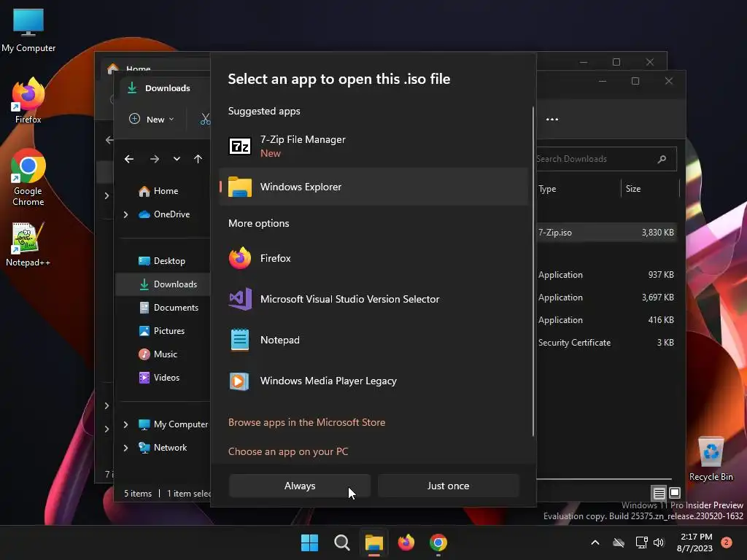The width and height of the screenshot is (747, 560).
Task: Click the Always button
Action: click(x=300, y=486)
